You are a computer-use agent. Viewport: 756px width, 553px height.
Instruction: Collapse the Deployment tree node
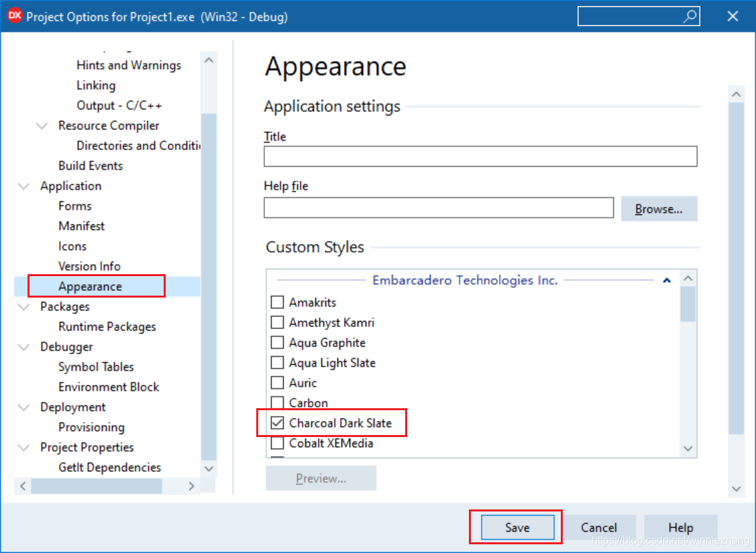coord(23,407)
